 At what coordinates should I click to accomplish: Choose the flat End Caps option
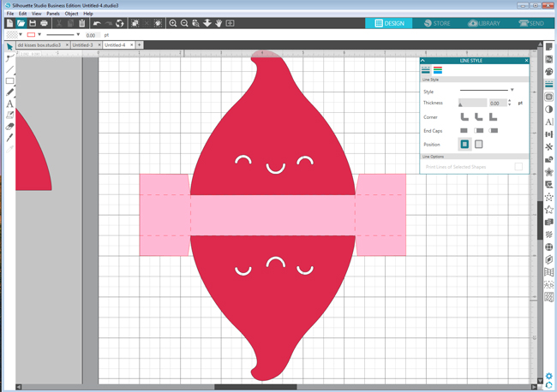point(464,130)
